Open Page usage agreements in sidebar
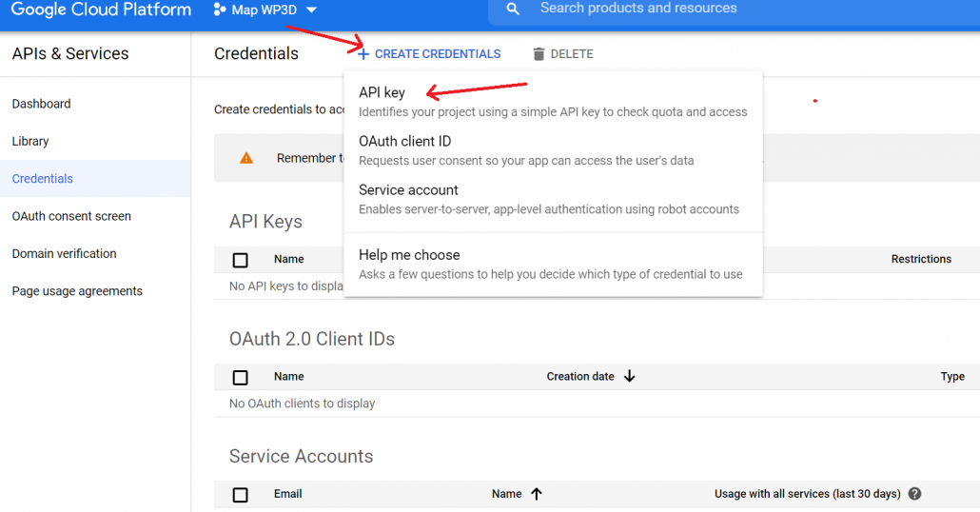 [x=77, y=291]
